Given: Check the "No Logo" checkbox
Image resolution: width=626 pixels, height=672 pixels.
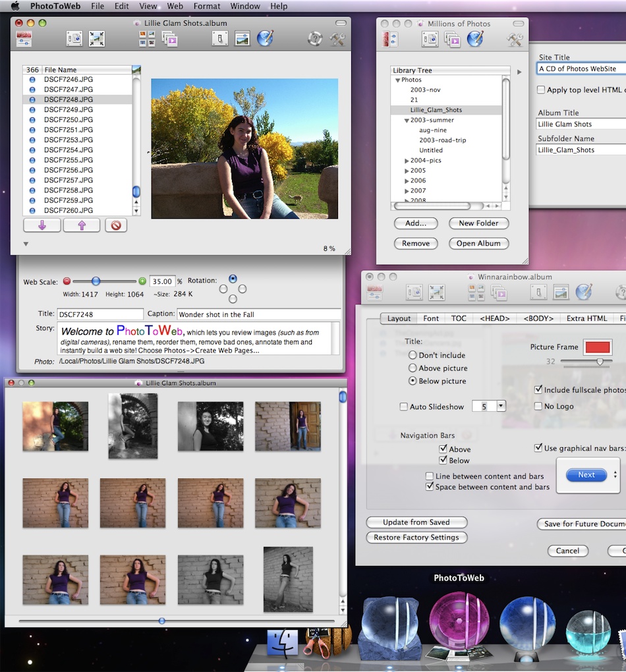Looking at the screenshot, I should coord(538,406).
